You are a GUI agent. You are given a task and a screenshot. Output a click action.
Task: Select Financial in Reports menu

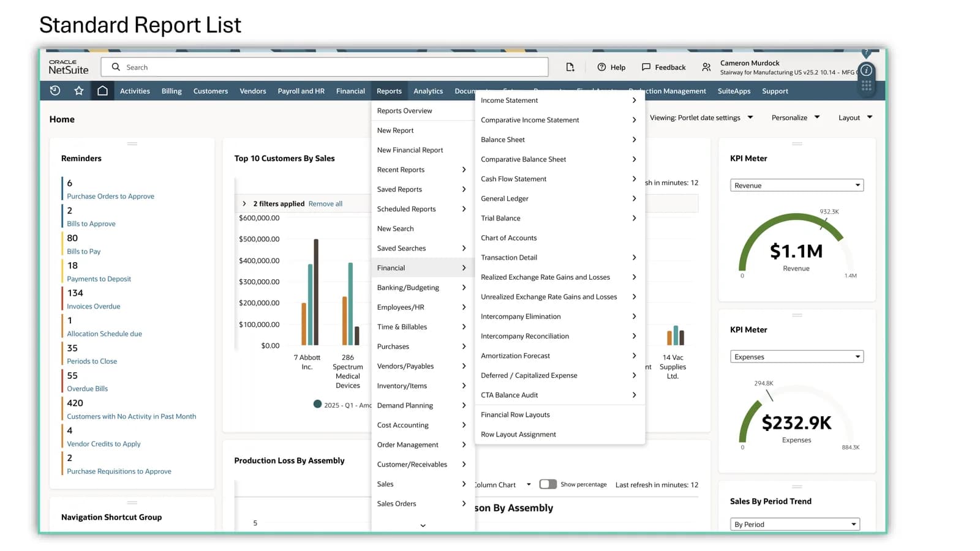click(423, 268)
